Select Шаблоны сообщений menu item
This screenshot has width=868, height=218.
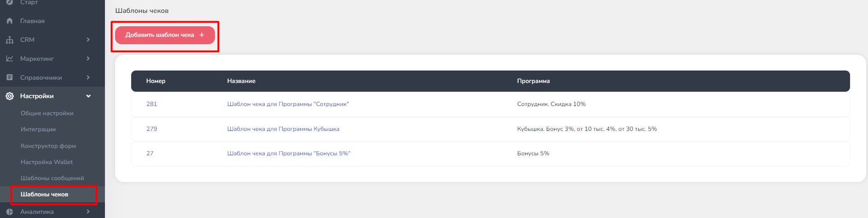tap(52, 178)
